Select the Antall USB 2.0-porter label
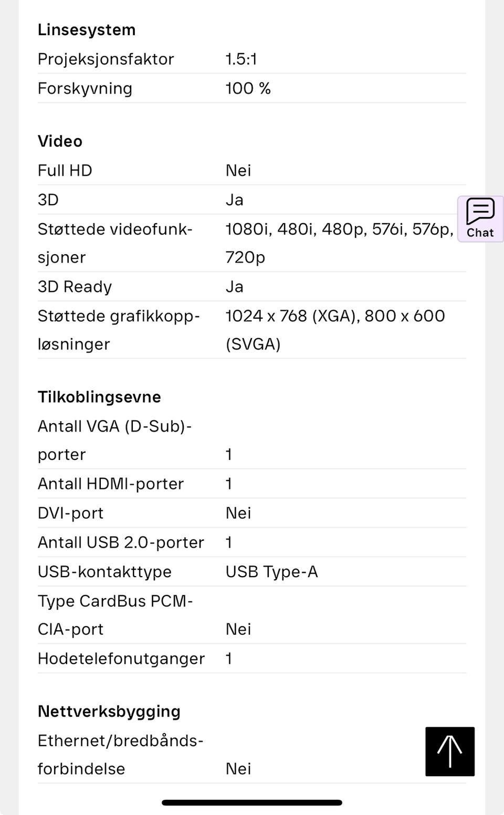The width and height of the screenshot is (504, 815). tap(121, 542)
